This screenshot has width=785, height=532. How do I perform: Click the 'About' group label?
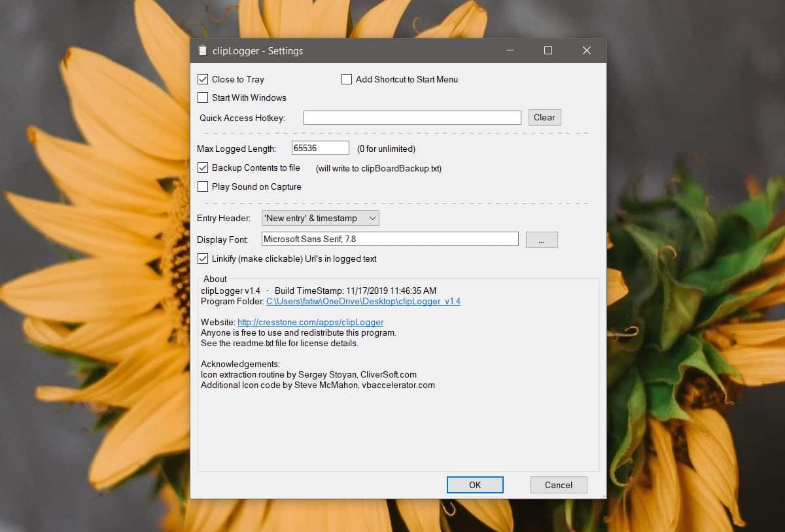pos(215,279)
